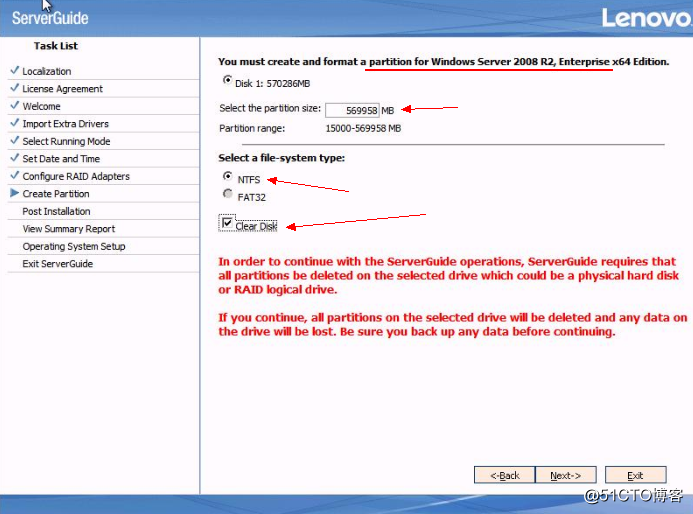Screen dimensions: 693x514
Task: Click checkmark icon beside Import Extra Drivers
Action: (x=15, y=122)
